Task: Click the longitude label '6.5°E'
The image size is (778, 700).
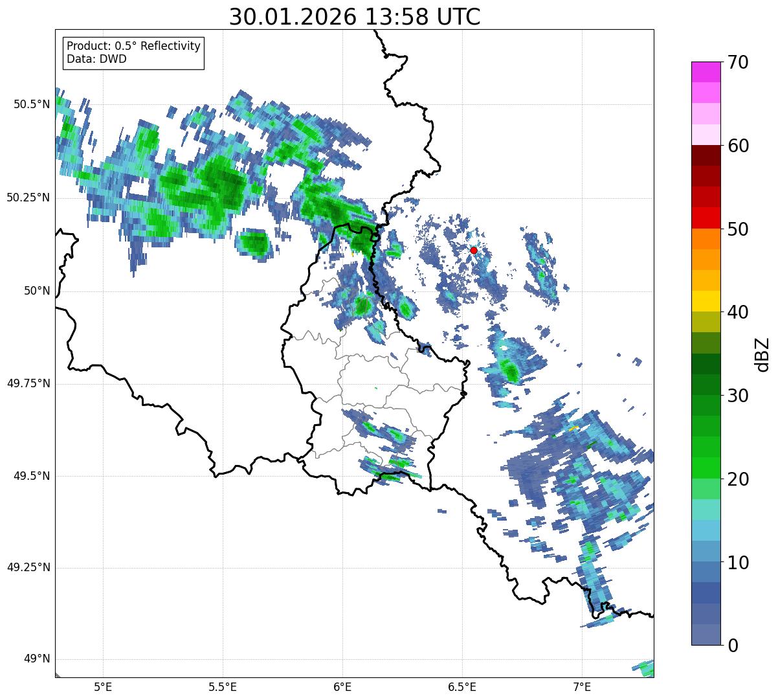Action: tap(462, 687)
